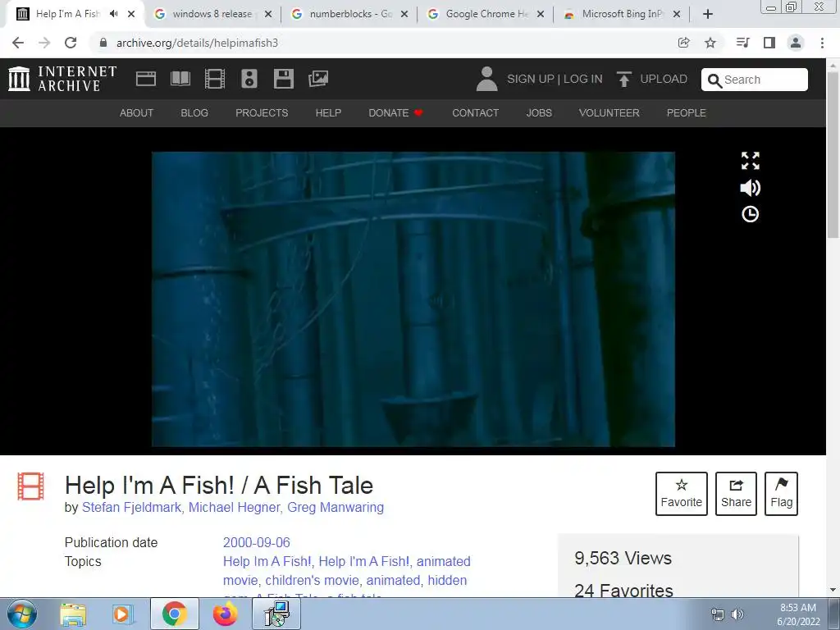Open the Windows Start button
The width and height of the screenshot is (840, 630).
pos(21,614)
